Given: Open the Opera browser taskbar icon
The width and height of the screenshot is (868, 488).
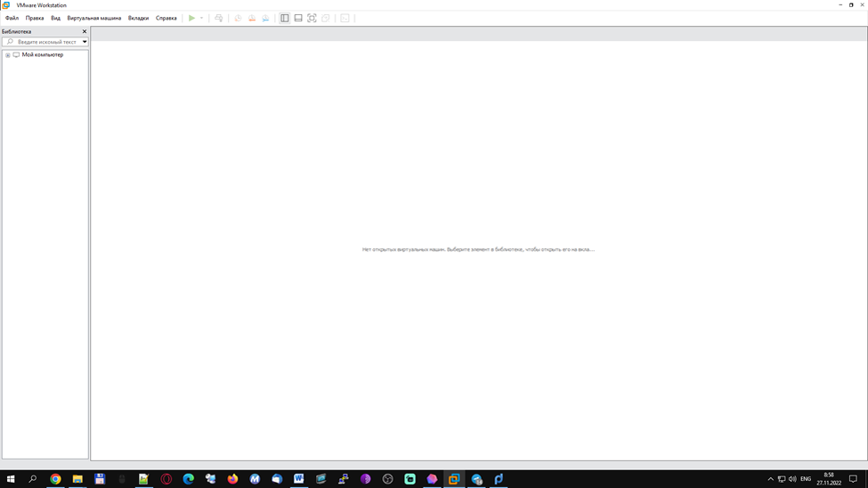Looking at the screenshot, I should [x=166, y=478].
